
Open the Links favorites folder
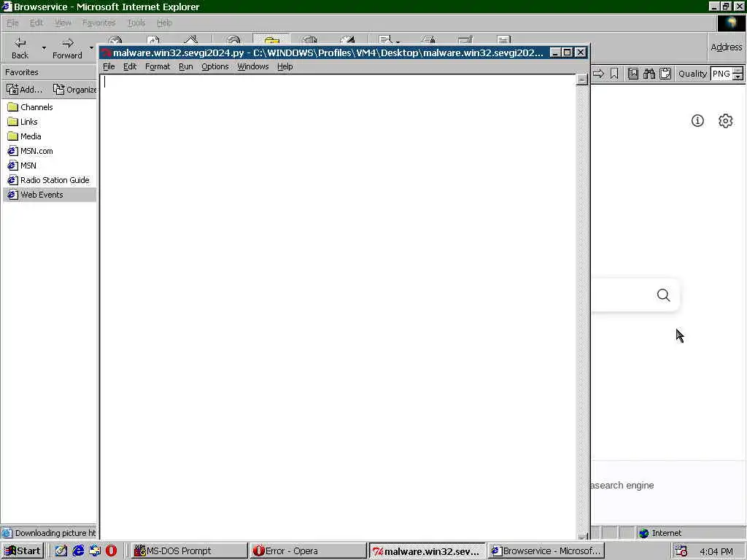click(23, 122)
